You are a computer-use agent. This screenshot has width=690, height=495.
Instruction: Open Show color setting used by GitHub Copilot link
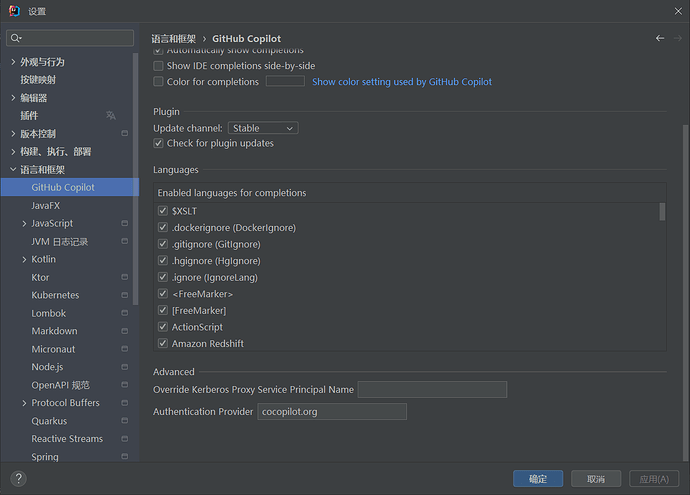[402, 82]
